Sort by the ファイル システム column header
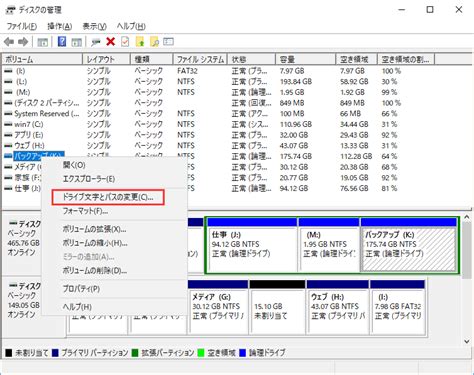Image resolution: width=474 pixels, height=375 pixels. pyautogui.click(x=200, y=59)
